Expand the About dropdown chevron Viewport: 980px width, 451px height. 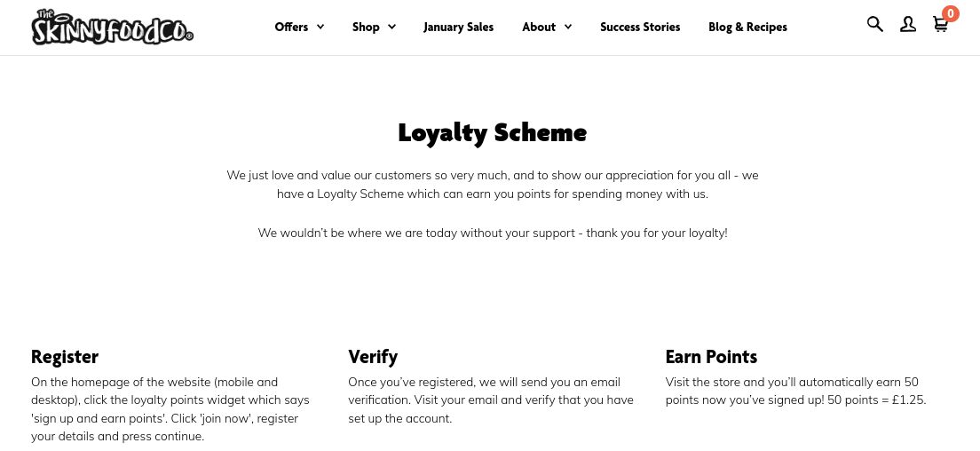(x=568, y=27)
